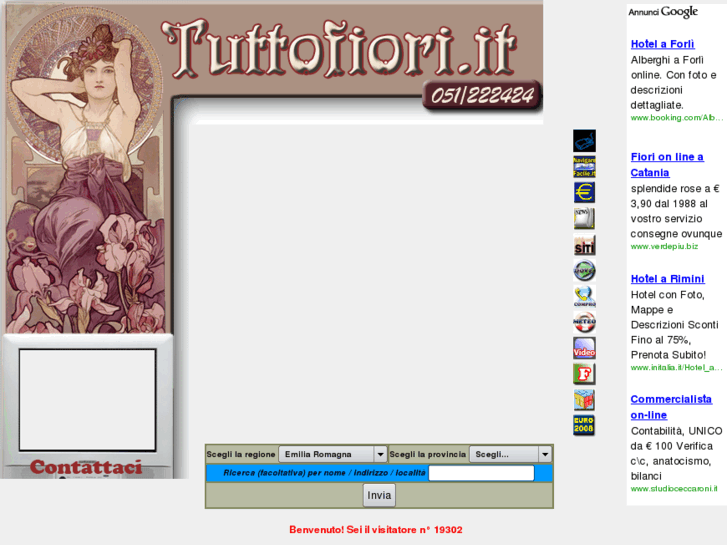The image size is (727, 545).
Task: Open the News newspaper icon
Action: pyautogui.click(x=584, y=218)
